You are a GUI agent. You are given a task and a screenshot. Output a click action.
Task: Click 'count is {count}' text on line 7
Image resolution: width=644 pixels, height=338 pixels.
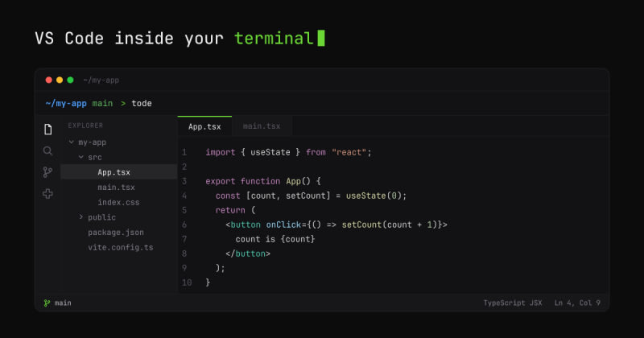point(275,239)
